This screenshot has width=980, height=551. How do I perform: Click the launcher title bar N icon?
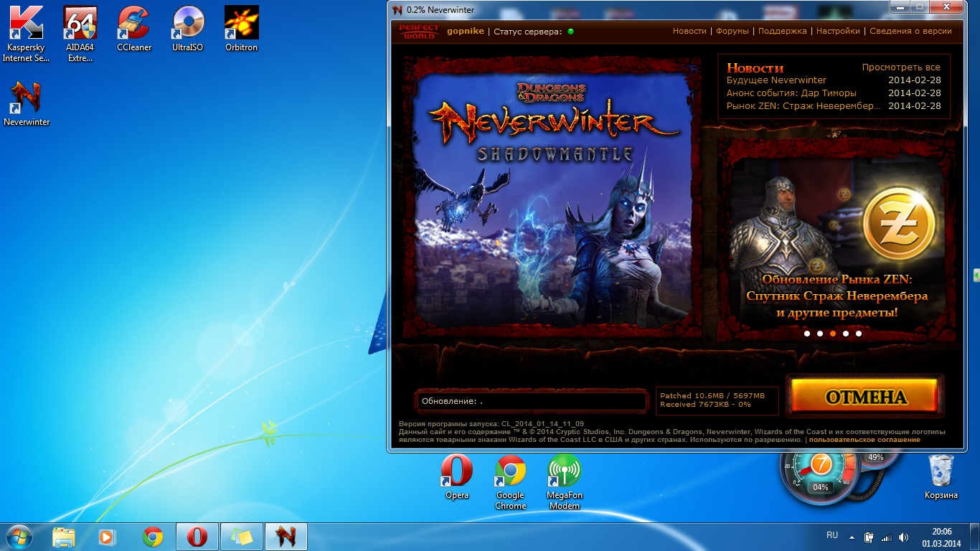click(398, 10)
